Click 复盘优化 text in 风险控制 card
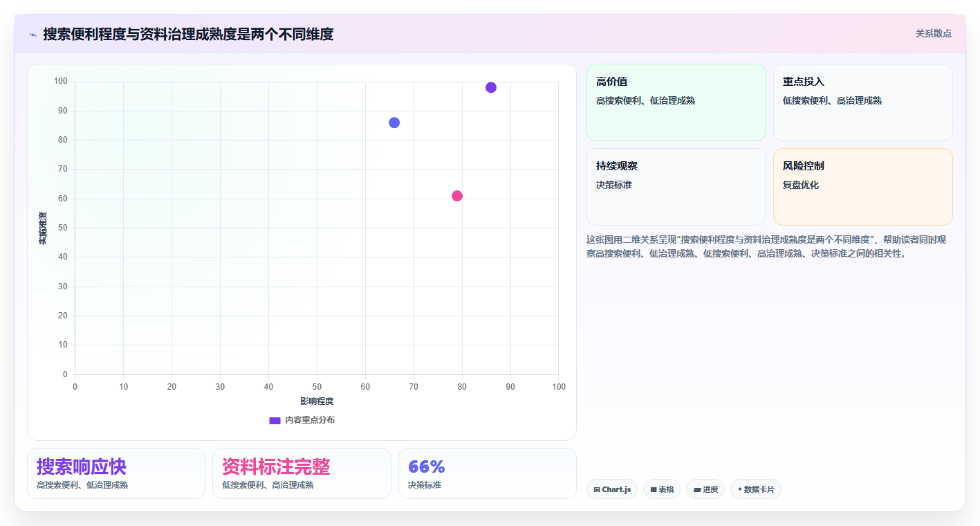 [x=801, y=185]
